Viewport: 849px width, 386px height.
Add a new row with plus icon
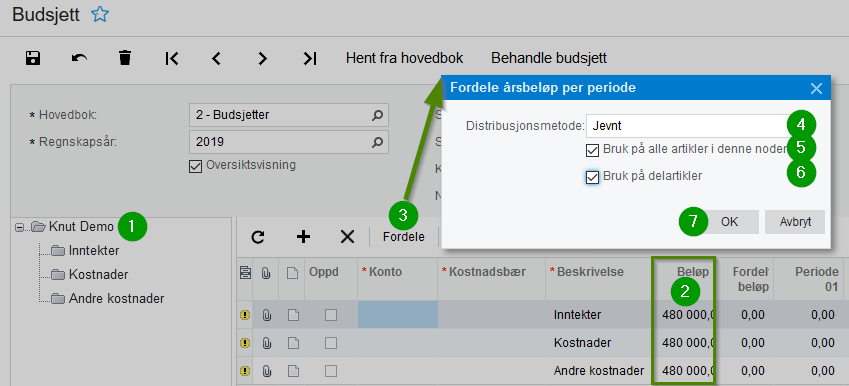click(x=303, y=237)
